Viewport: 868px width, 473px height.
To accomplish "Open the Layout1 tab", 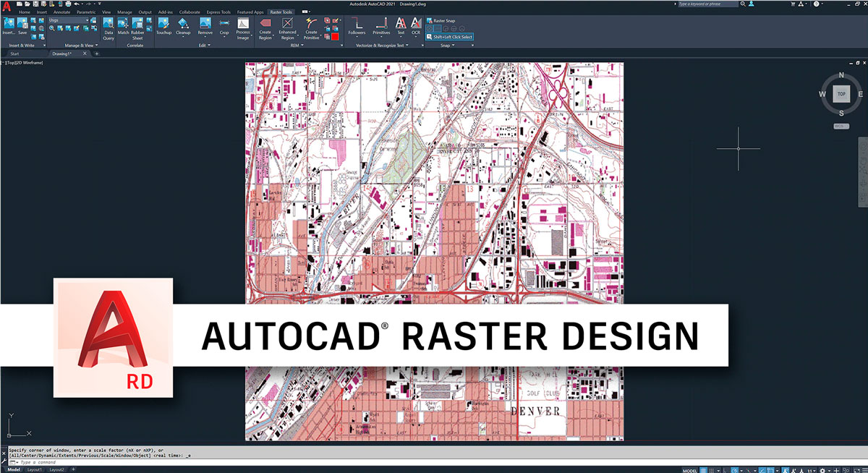I will coord(35,469).
